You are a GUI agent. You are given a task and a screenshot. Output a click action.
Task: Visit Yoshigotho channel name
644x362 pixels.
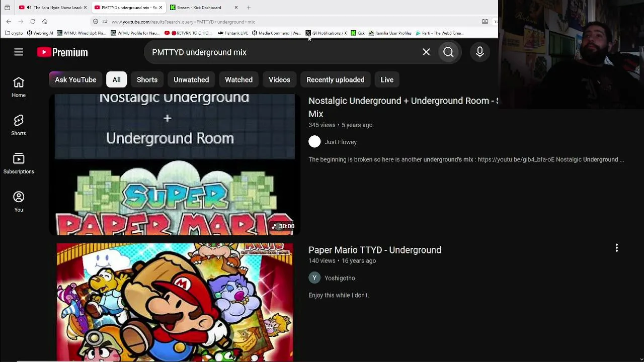340,278
